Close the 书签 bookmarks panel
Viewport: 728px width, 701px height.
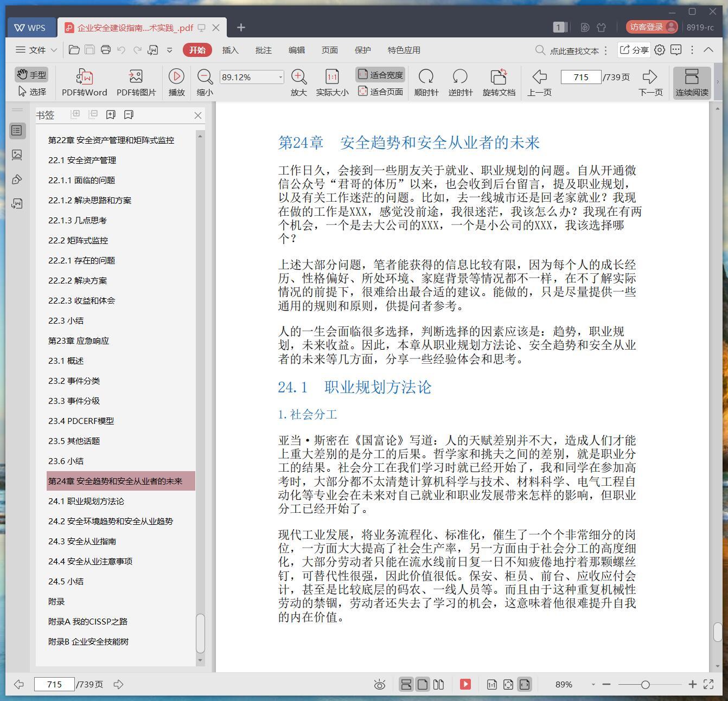(x=198, y=115)
